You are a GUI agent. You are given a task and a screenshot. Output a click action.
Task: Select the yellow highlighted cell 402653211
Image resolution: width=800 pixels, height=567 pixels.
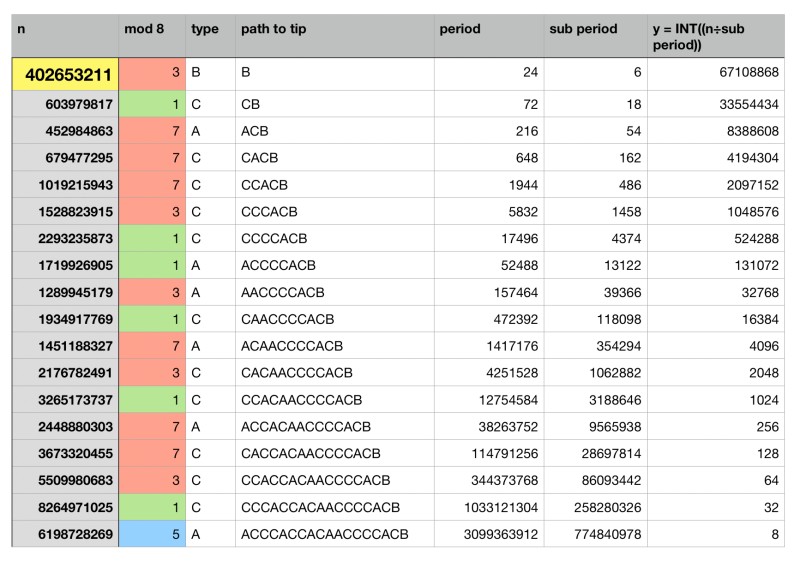65,74
